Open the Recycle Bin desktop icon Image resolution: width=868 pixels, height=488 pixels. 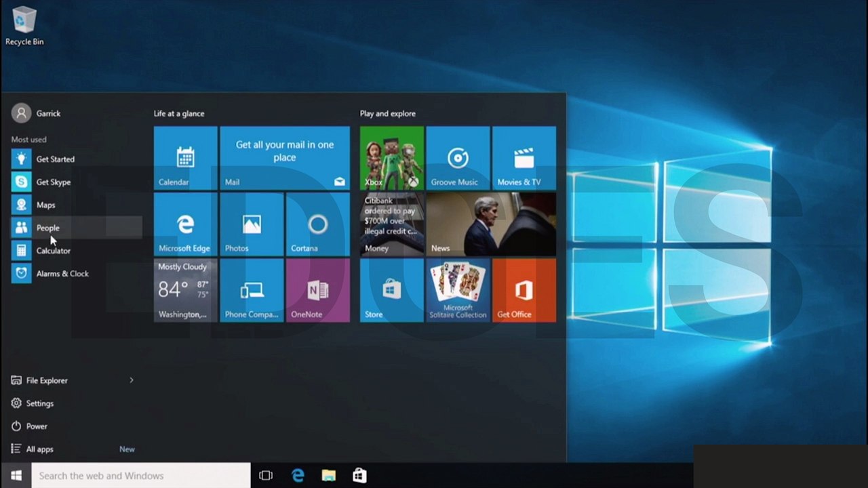(x=24, y=26)
